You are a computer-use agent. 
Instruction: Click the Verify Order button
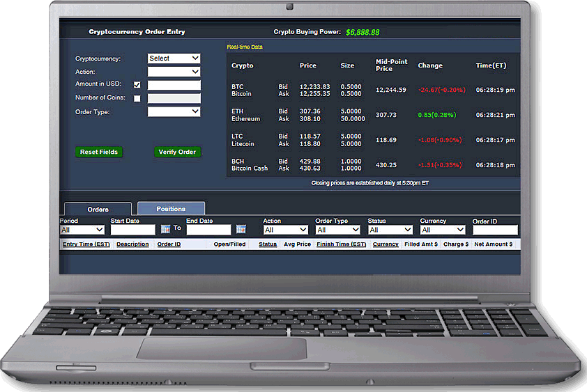click(178, 152)
